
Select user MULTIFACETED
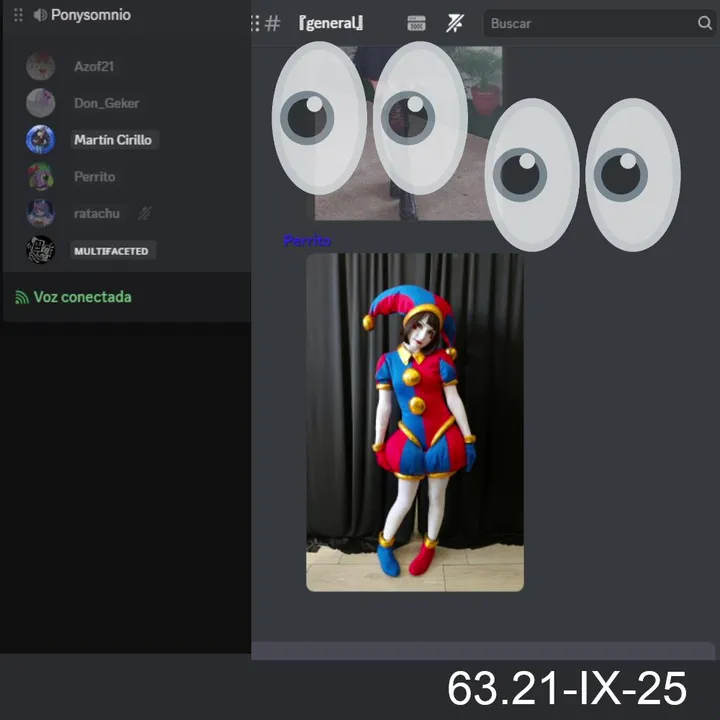point(112,251)
